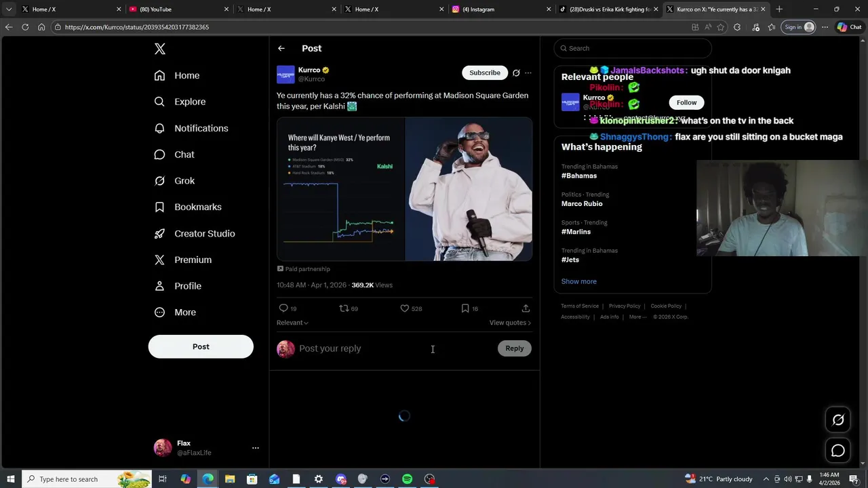Click the address bar URL
This screenshot has width=868, height=488.
tap(137, 27)
